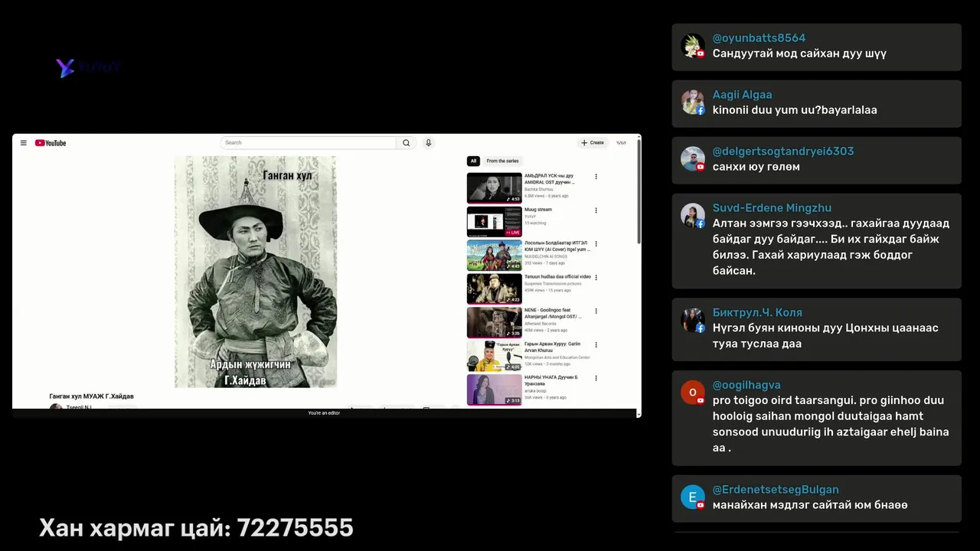Click the kinonii duu yum uu comment
Viewport: 980px width, 551px height.
point(795,110)
